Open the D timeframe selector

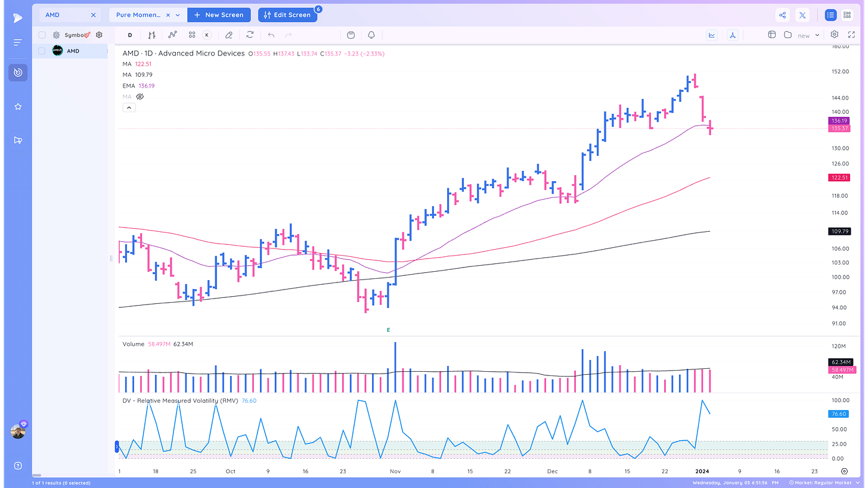tap(130, 35)
